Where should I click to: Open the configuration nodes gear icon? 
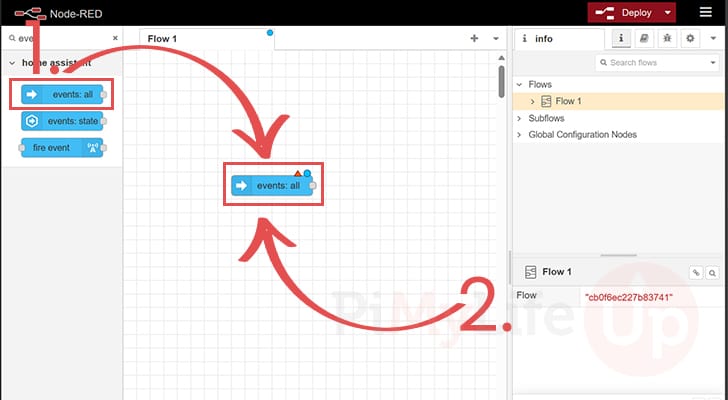[690, 39]
